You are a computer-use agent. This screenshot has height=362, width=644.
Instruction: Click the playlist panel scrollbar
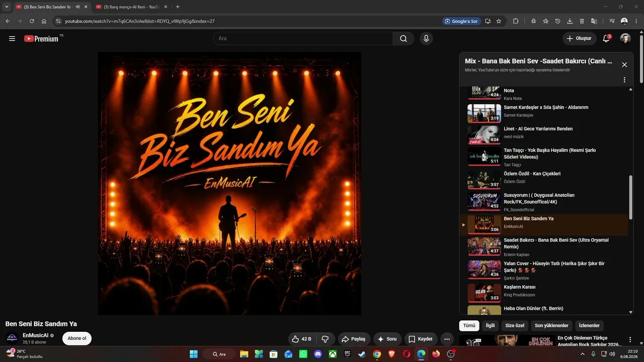point(631,199)
